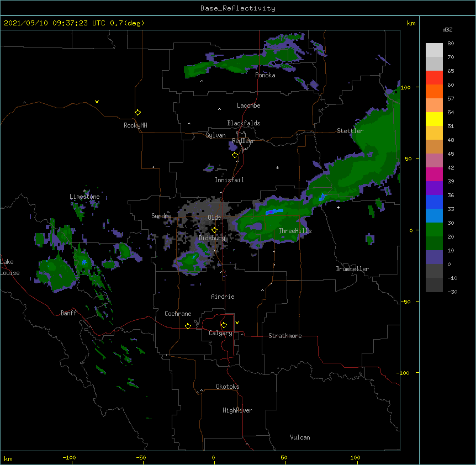Click the green 30 dBZ legend color
Viewport: 476px width, 465px height.
pos(434,230)
